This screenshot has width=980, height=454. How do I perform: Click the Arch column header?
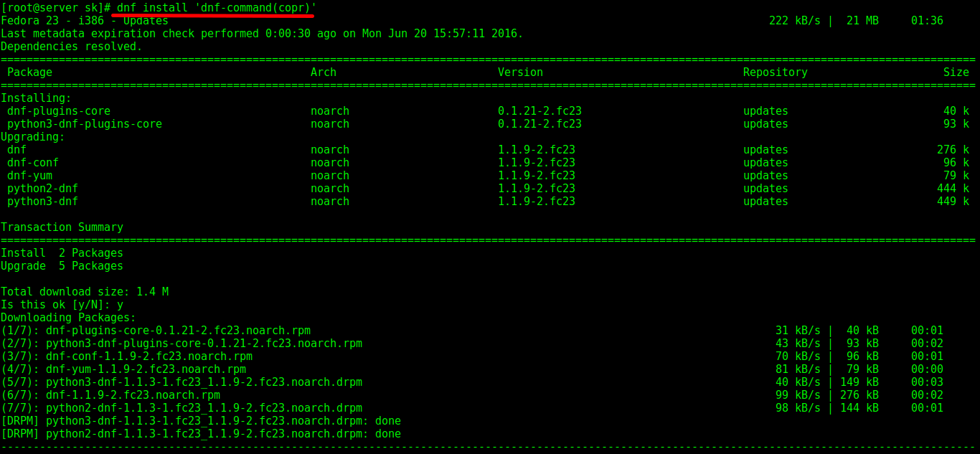coord(324,72)
